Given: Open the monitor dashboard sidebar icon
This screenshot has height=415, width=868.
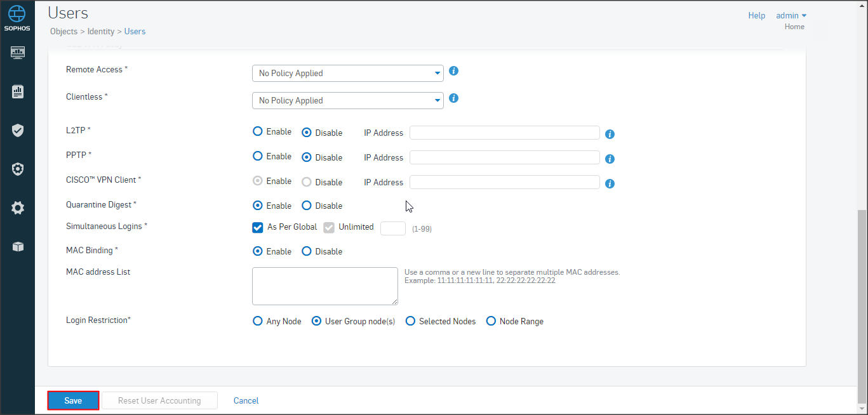Looking at the screenshot, I should [x=18, y=53].
